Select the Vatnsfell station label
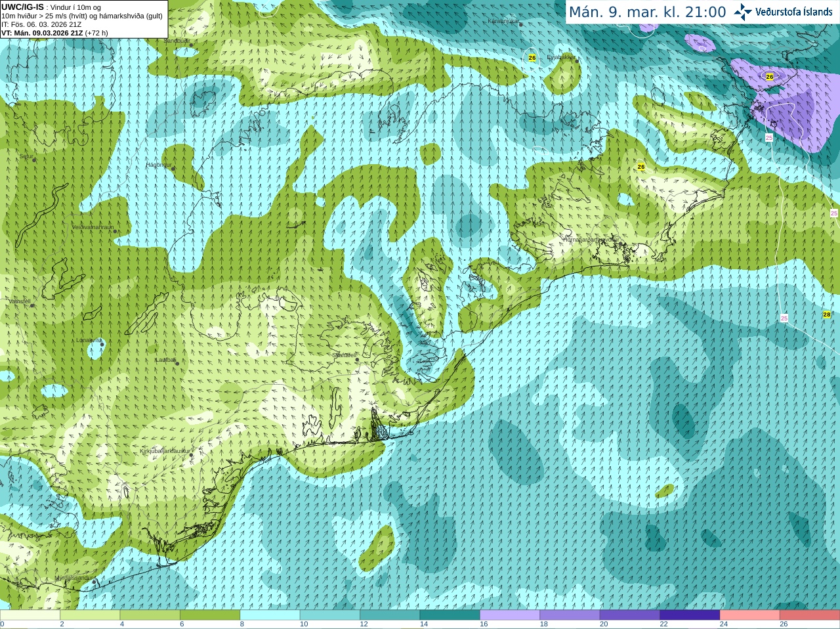 tap(20, 301)
